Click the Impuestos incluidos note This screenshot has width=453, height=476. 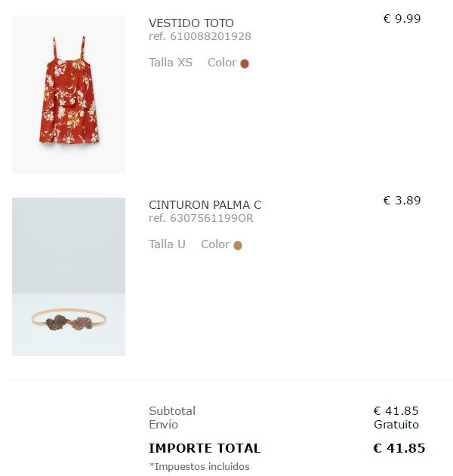[199, 466]
